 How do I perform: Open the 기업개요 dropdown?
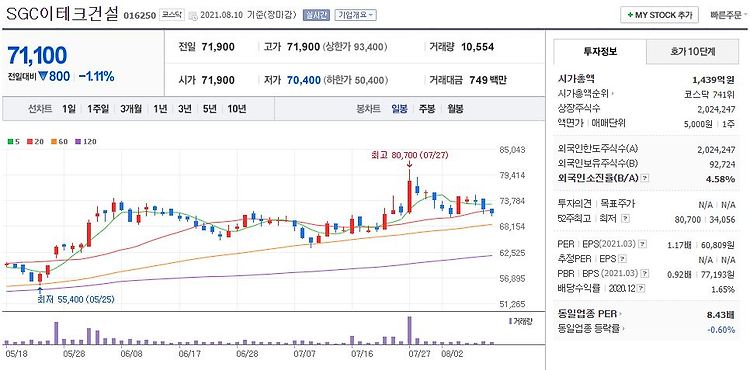click(x=355, y=15)
